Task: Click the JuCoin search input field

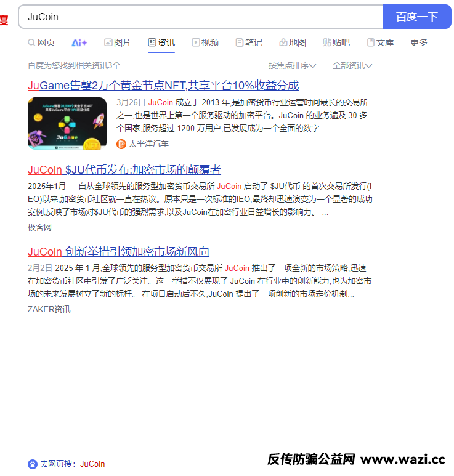Action: point(200,17)
